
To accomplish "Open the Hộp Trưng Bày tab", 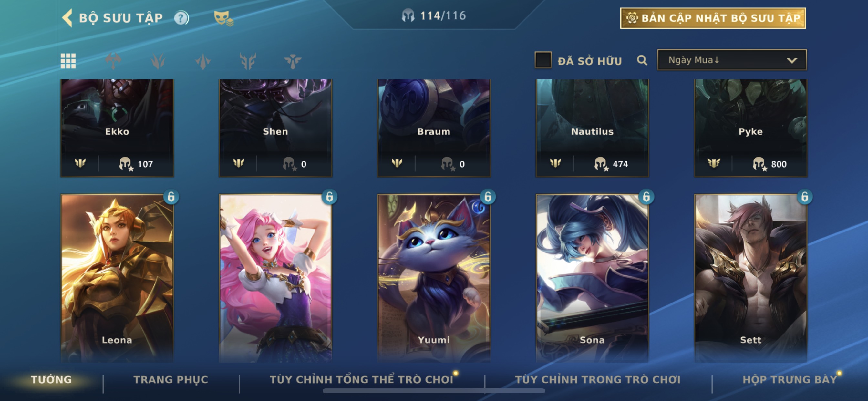I will [790, 379].
